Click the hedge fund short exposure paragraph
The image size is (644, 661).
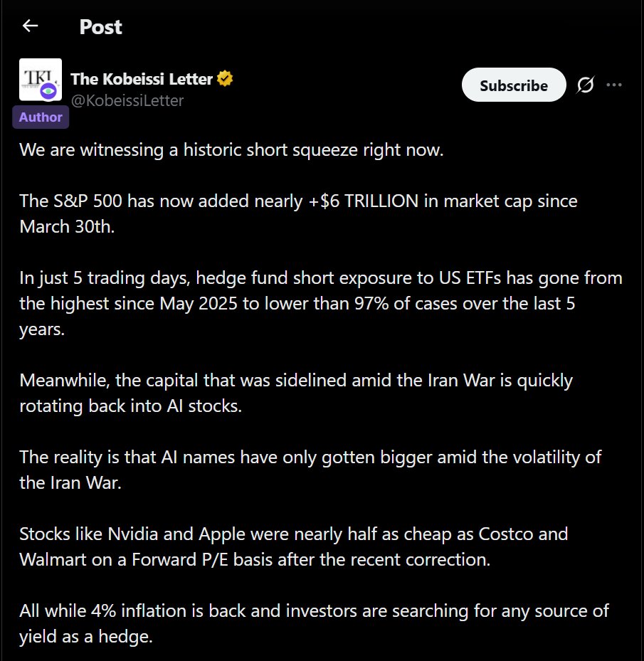(320, 304)
